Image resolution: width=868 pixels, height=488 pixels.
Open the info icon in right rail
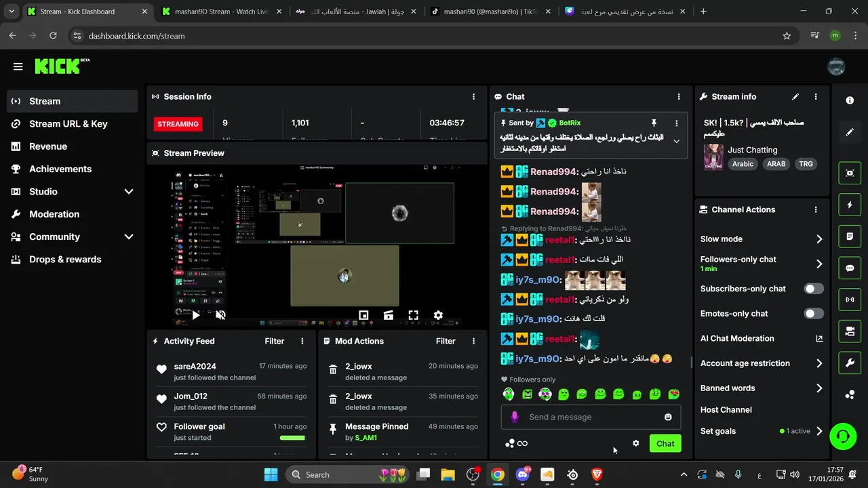pos(850,100)
